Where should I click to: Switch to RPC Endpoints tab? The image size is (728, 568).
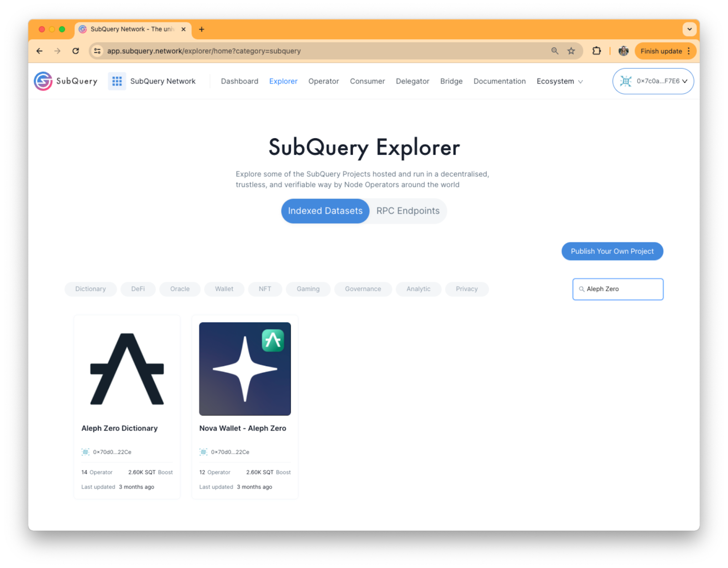[x=408, y=211]
